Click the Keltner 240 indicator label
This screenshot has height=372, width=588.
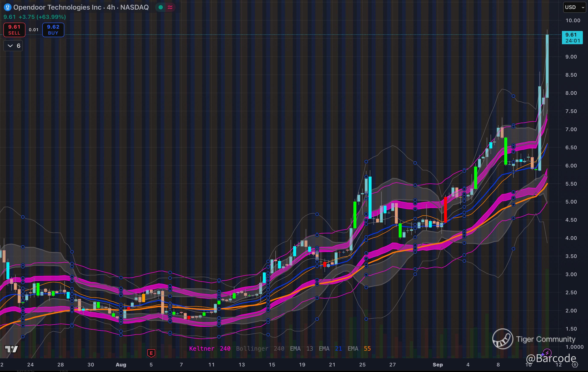coord(210,349)
